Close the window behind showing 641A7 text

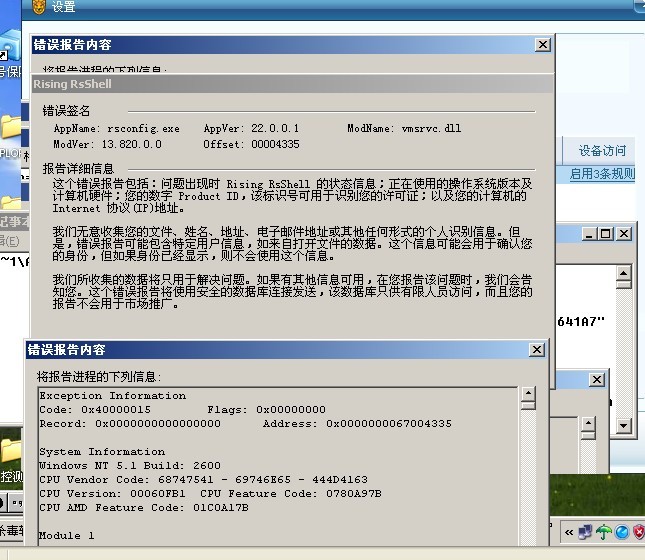click(624, 234)
